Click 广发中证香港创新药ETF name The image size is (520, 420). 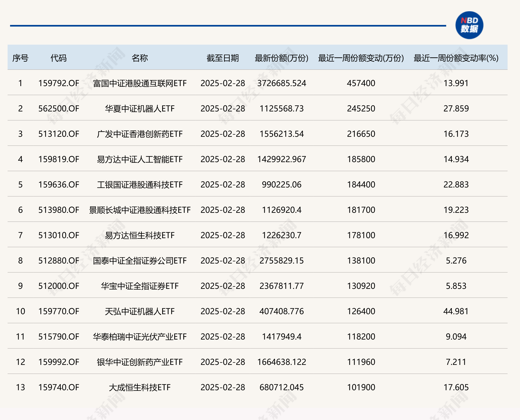coord(140,134)
